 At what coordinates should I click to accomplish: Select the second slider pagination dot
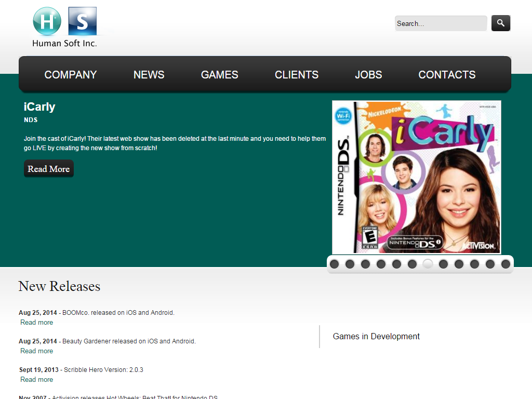tap(350, 264)
